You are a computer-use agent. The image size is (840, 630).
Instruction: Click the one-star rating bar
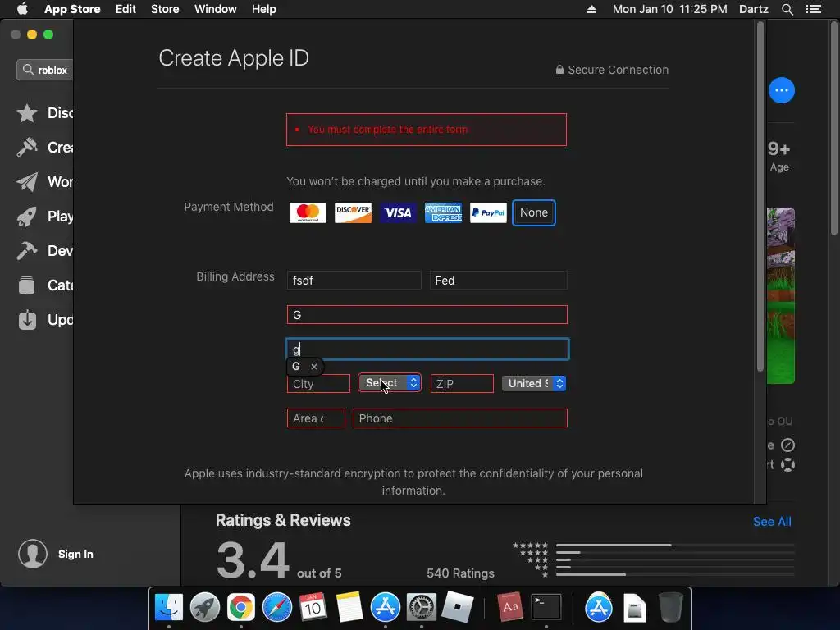(675, 574)
